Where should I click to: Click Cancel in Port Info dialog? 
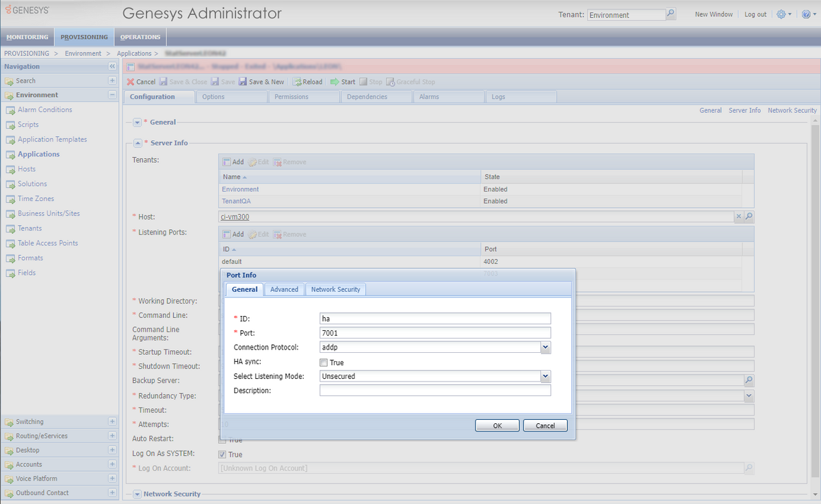[545, 425]
